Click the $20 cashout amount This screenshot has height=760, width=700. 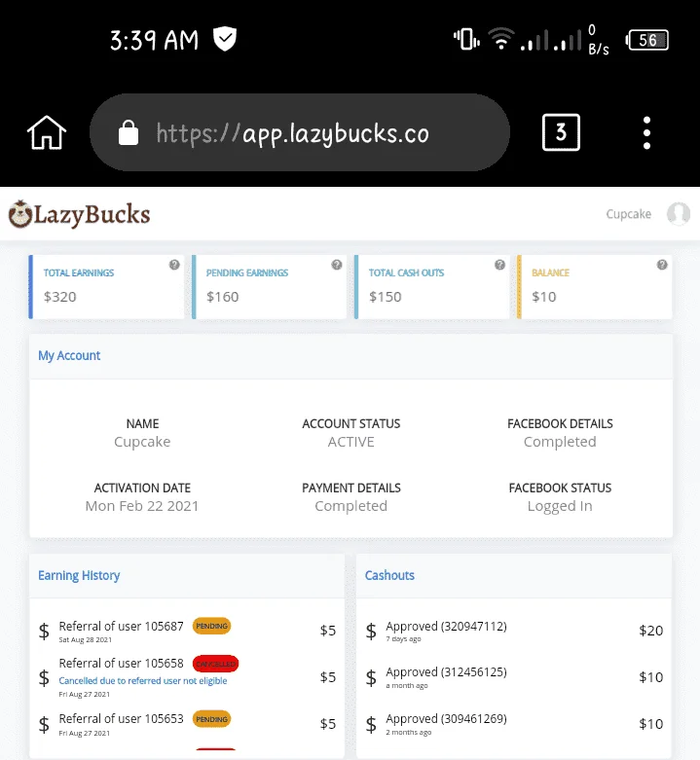point(651,631)
